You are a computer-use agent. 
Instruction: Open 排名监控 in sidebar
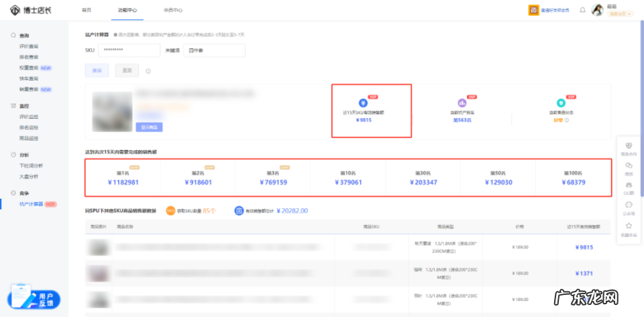[29, 128]
